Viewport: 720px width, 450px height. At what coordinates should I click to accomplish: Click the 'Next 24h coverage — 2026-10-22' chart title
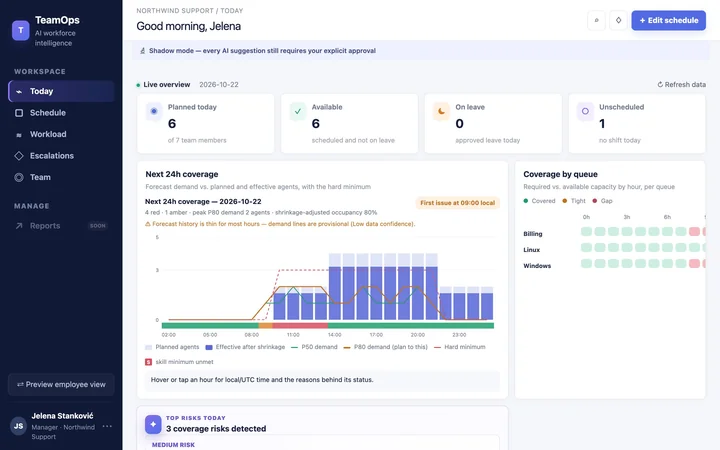[x=203, y=202]
